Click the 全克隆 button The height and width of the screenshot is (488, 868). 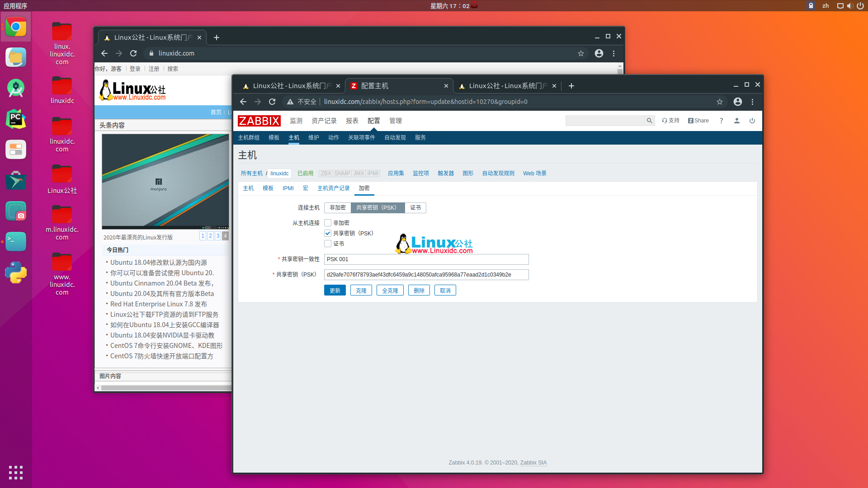390,290
